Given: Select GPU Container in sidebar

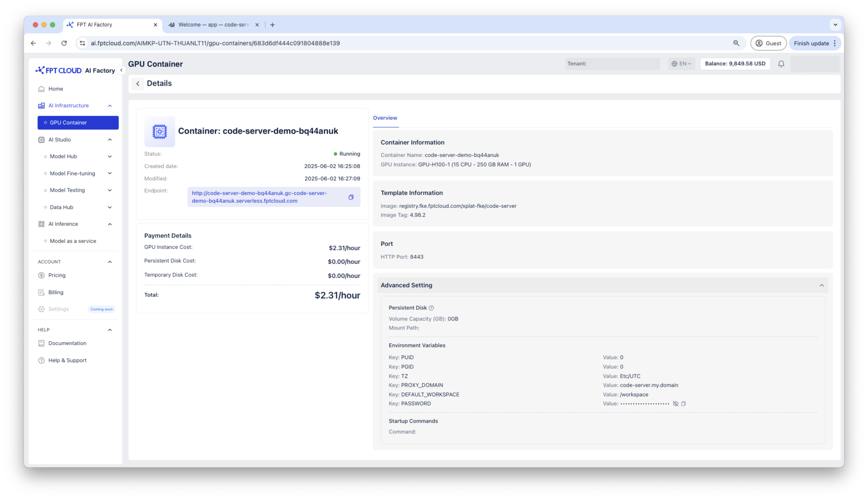Looking at the screenshot, I should tap(78, 123).
